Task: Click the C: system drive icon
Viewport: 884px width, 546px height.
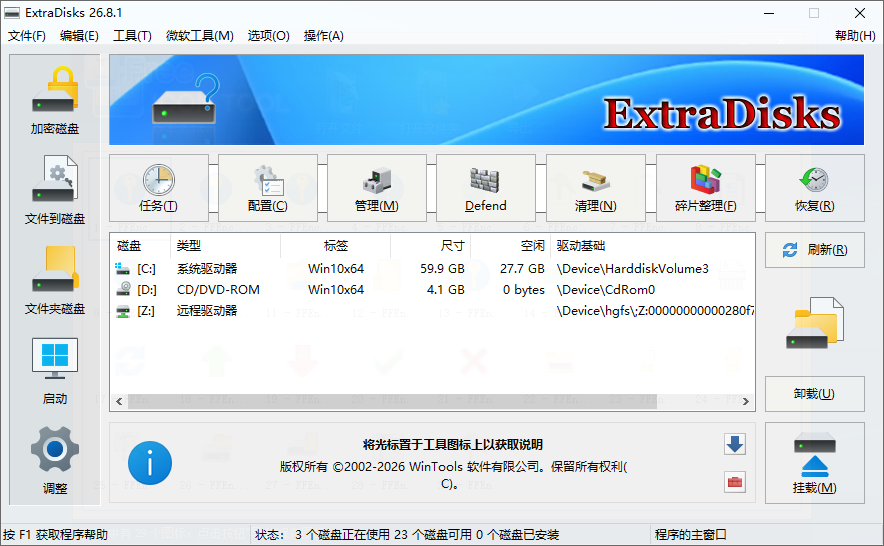Action: [x=122, y=268]
